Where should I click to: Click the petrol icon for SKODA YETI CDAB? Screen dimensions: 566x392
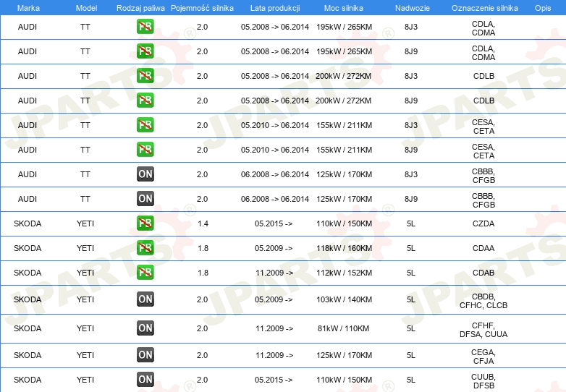click(145, 272)
